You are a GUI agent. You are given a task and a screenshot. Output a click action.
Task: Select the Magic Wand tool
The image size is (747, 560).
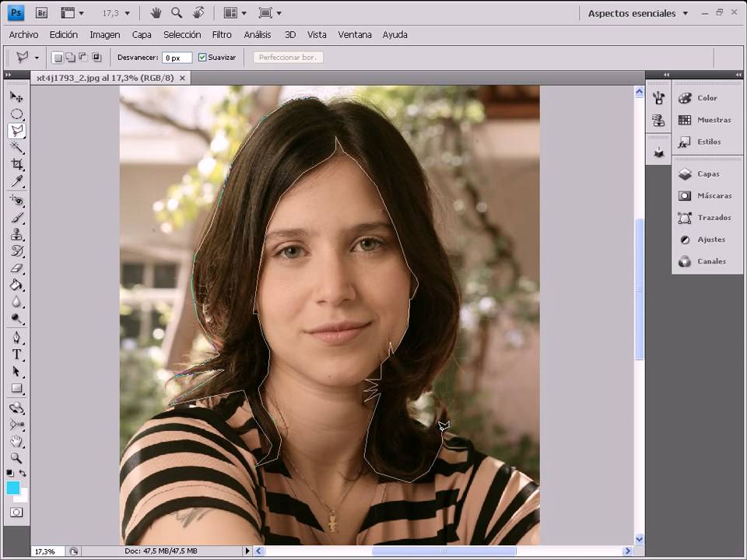click(x=16, y=148)
